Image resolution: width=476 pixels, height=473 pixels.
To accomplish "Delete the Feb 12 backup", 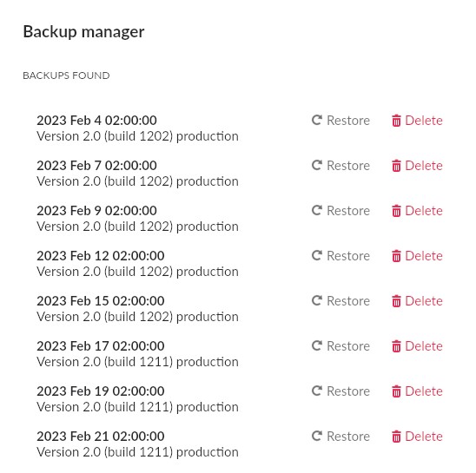I will click(417, 256).
